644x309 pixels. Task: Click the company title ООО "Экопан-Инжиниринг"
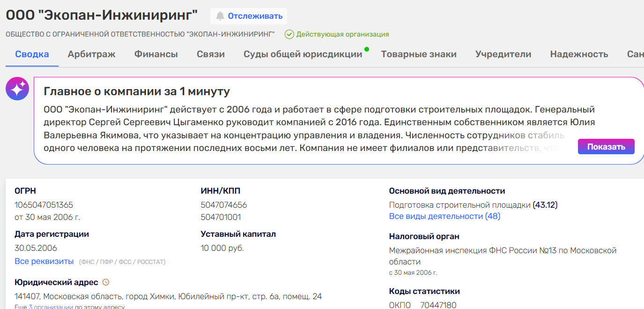pos(102,15)
